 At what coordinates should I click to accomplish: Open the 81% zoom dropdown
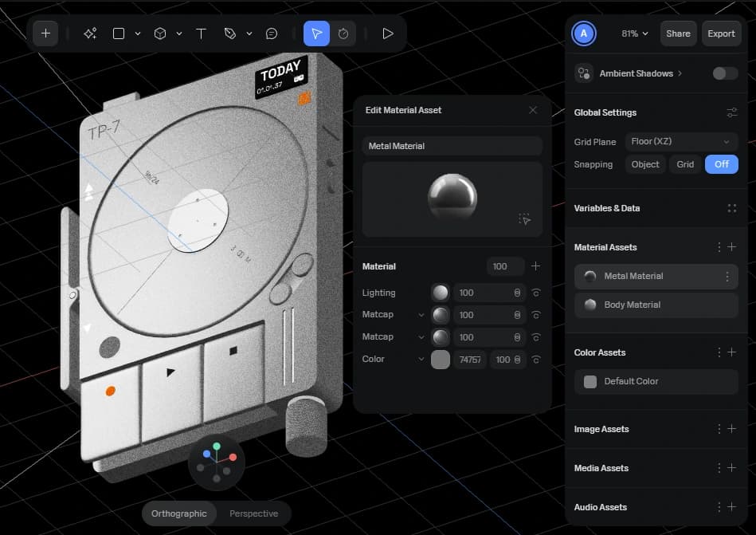click(634, 33)
